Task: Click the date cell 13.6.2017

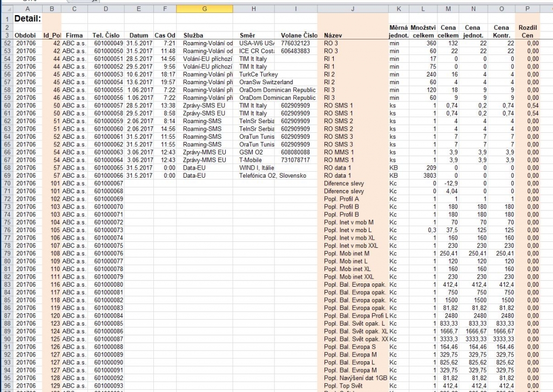Action: 140,82
